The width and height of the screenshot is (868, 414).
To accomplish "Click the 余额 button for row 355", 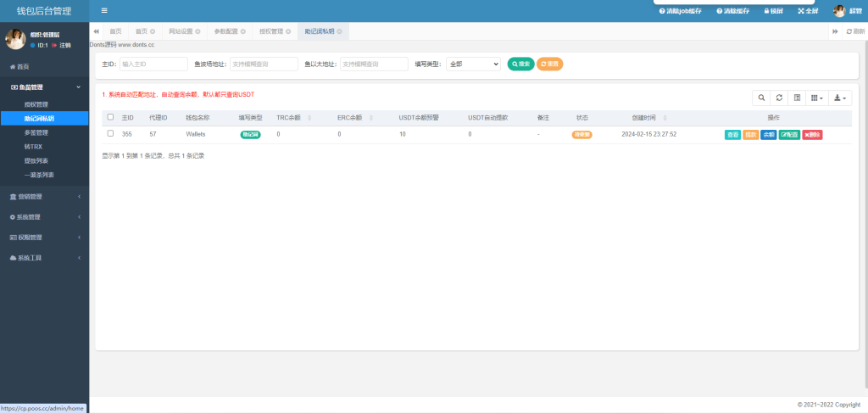I will pos(768,135).
